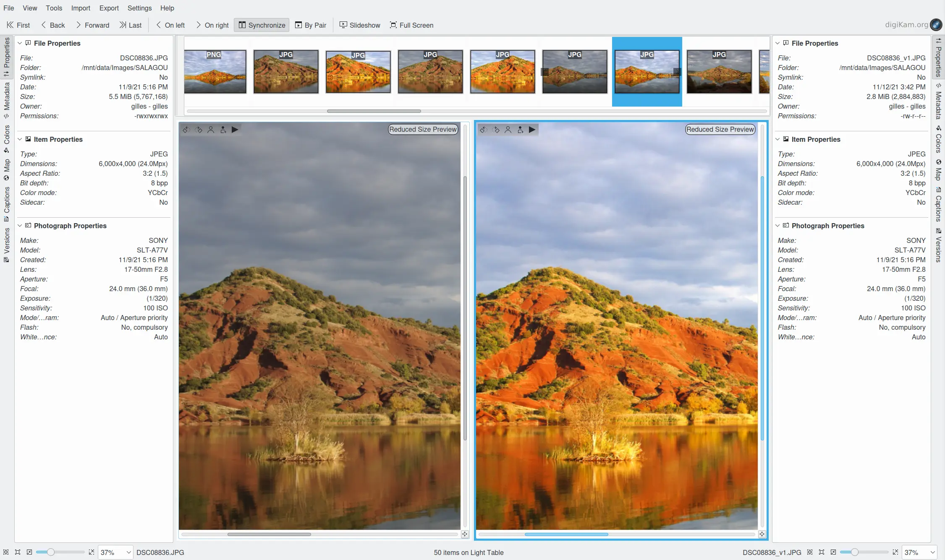
Task: Click the zoom-in icon right of the right zoom slider
Action: 895,552
